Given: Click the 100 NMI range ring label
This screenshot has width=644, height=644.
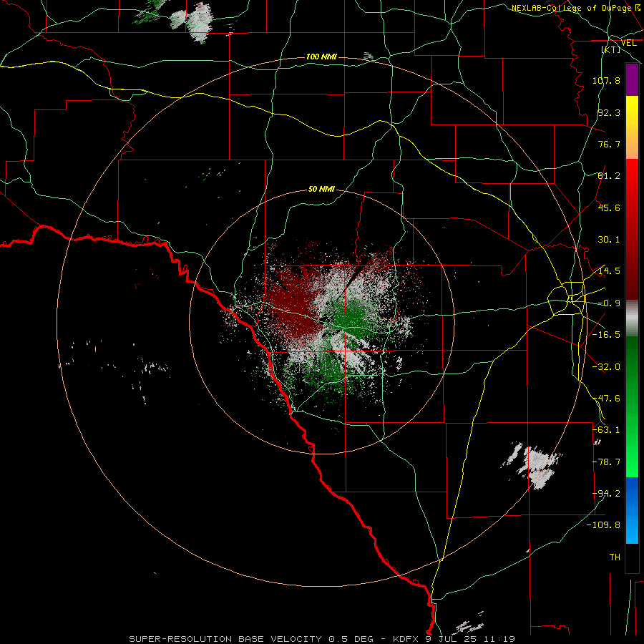Looking at the screenshot, I should tap(321, 57).
